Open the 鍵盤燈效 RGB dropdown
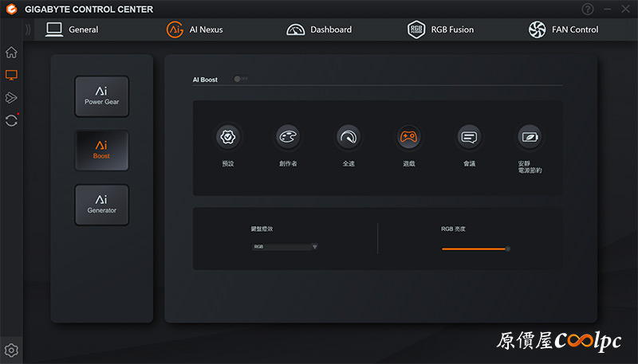638x364 pixels. (x=285, y=247)
